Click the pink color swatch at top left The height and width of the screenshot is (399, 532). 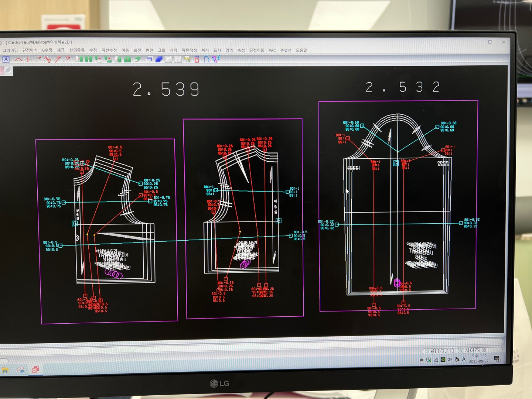click(2, 70)
